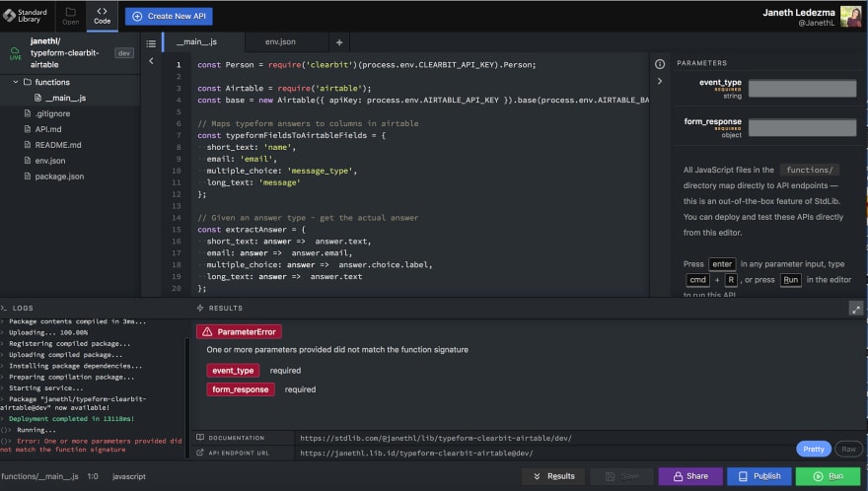Collapse the functions folder

coord(16,82)
